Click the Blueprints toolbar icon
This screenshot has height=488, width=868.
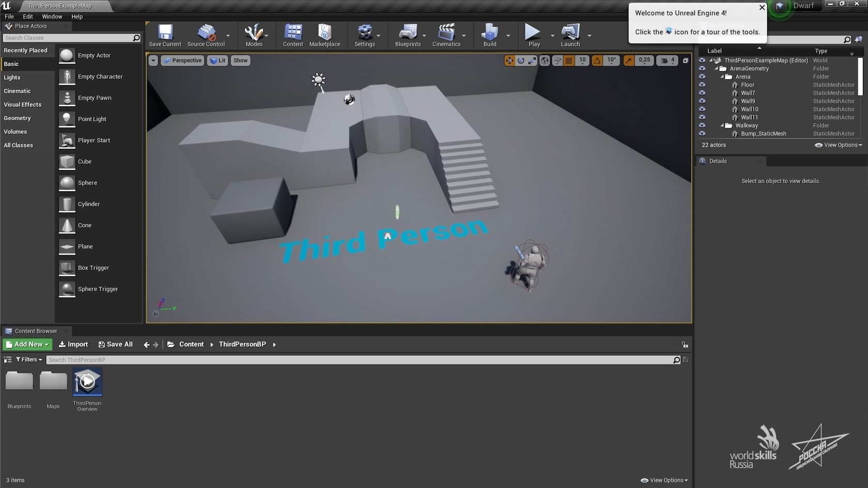click(408, 35)
